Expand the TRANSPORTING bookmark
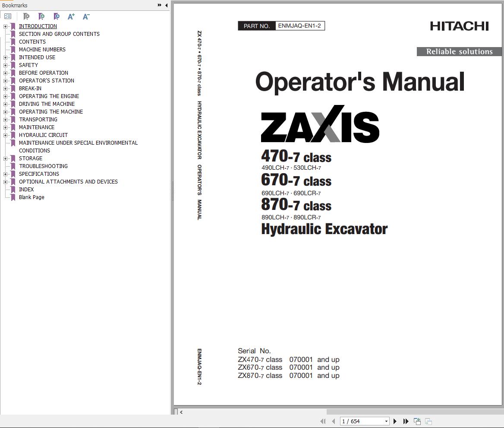This screenshot has height=428, width=504. pyautogui.click(x=5, y=120)
